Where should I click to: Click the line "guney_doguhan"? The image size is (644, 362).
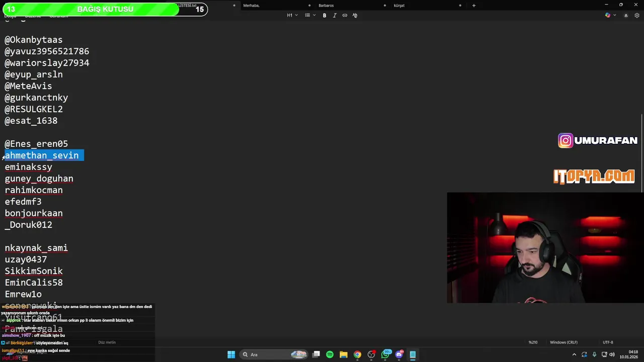click(39, 178)
